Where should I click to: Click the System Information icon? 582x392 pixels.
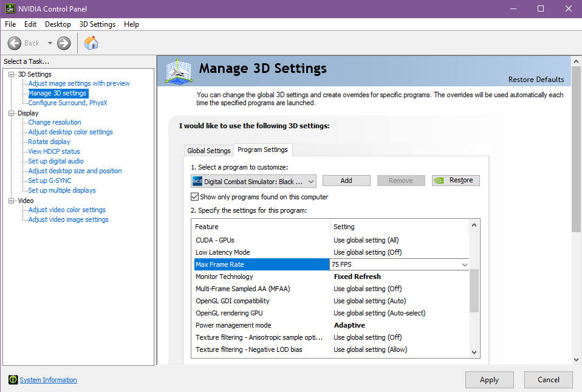[13, 380]
